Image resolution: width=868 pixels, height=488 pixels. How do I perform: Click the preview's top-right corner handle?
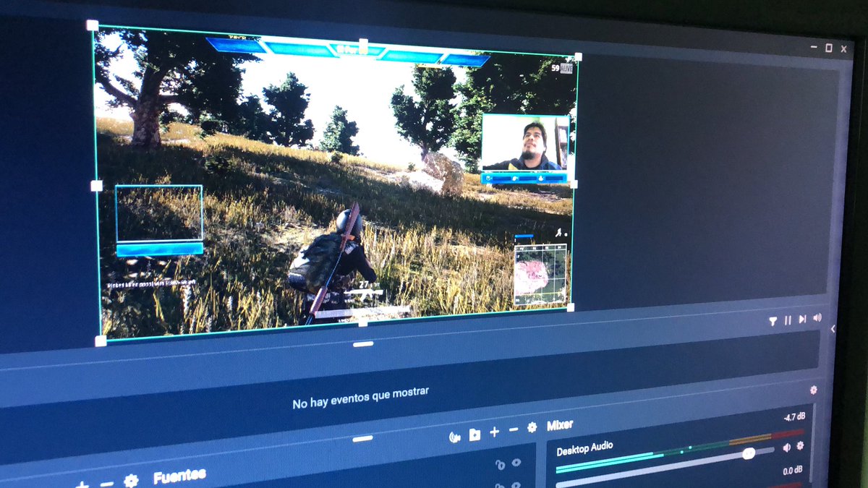pos(577,56)
